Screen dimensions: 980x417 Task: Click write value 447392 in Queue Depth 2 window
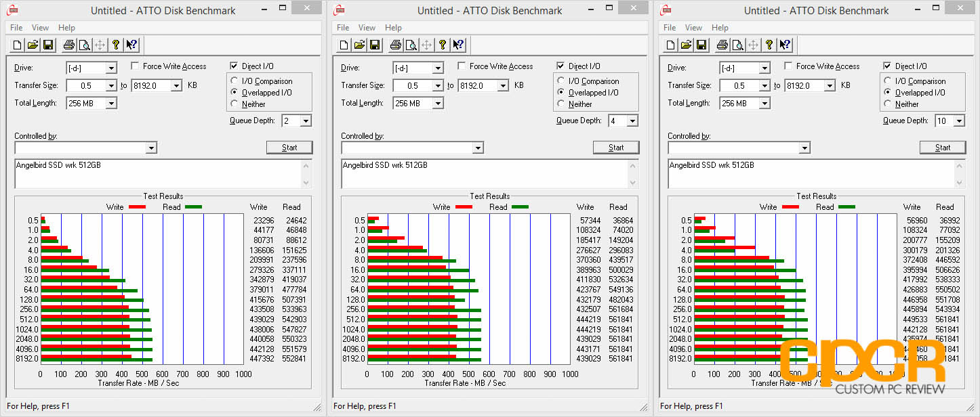pyautogui.click(x=261, y=359)
